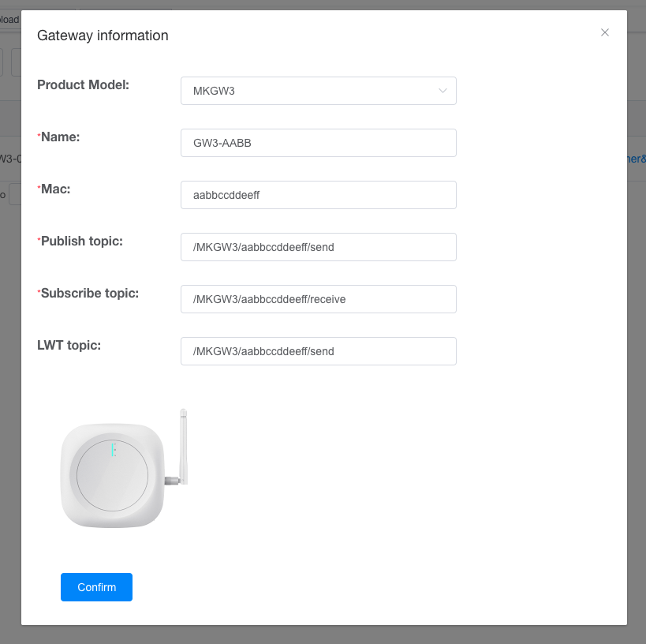Click the gateway's antenna in the picture
646x644 pixels.
(x=183, y=447)
